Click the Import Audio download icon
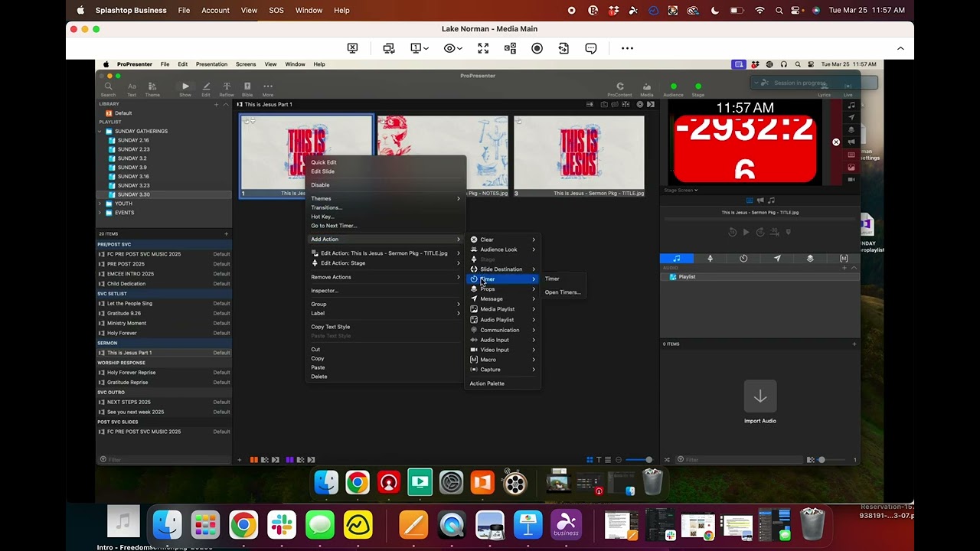 [x=759, y=396]
